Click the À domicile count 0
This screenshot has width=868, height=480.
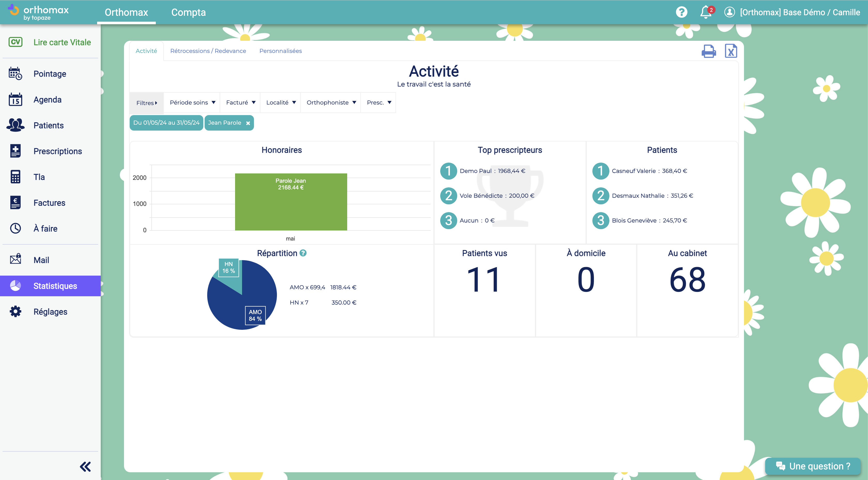click(586, 279)
